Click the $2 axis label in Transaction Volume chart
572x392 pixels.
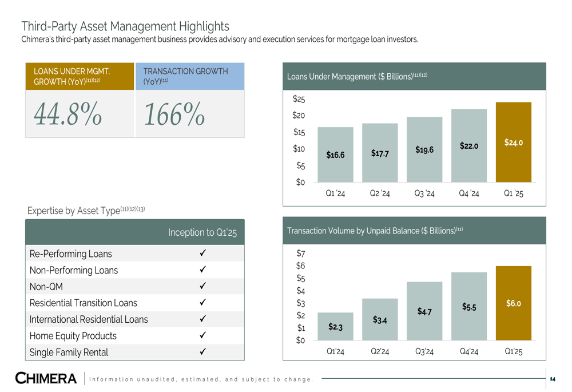click(x=301, y=315)
